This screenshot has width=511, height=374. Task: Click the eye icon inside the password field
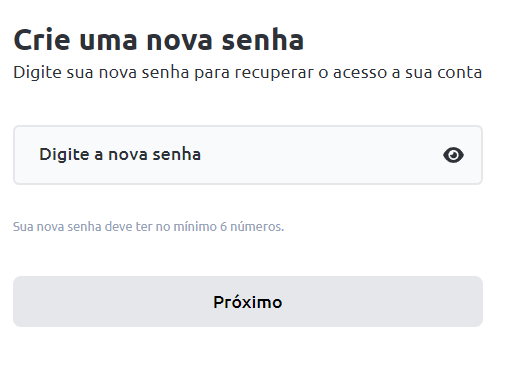453,155
